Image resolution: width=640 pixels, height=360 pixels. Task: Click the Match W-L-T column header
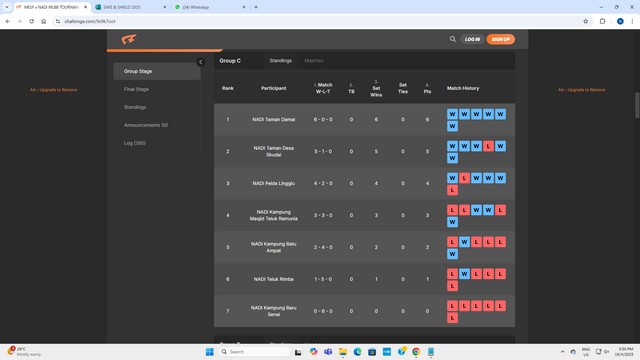(x=323, y=88)
